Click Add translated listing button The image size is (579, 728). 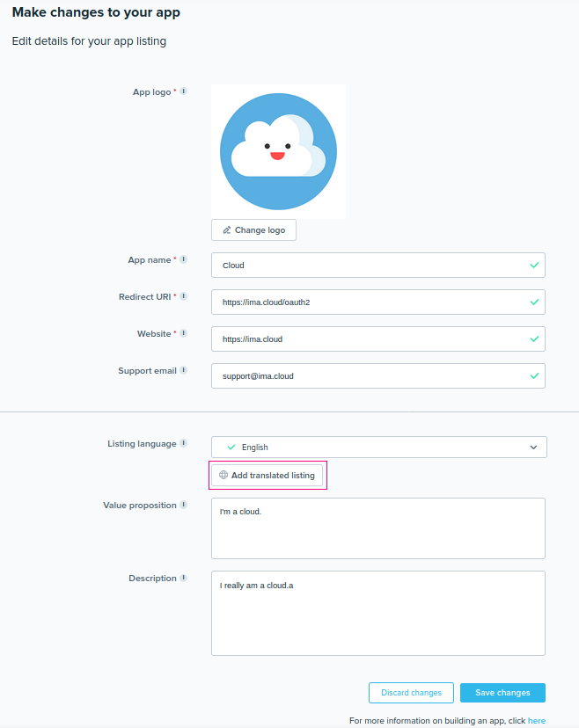(x=268, y=476)
